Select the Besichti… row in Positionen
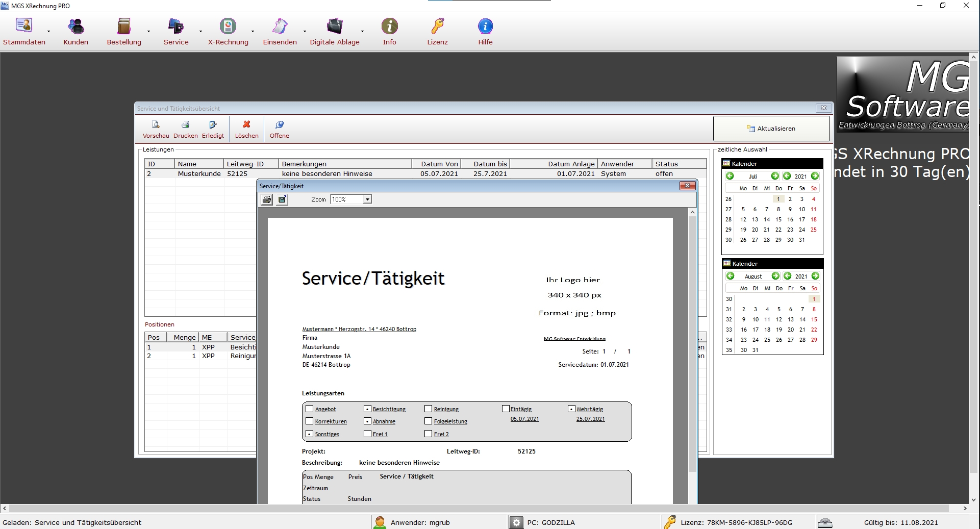The height and width of the screenshot is (529, 980). (x=200, y=347)
